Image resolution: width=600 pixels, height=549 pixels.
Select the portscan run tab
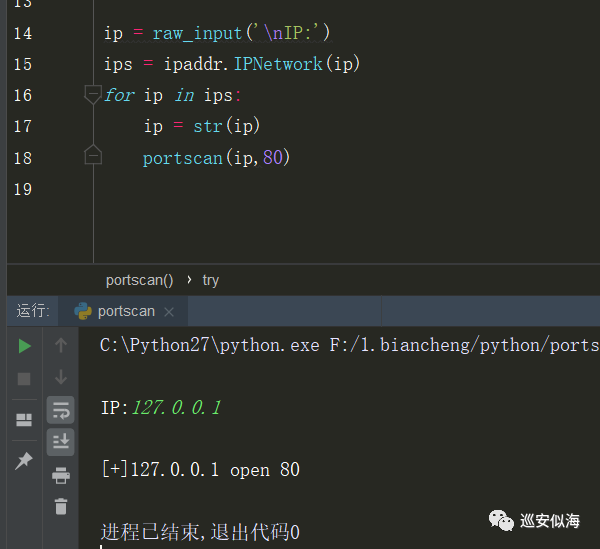123,311
